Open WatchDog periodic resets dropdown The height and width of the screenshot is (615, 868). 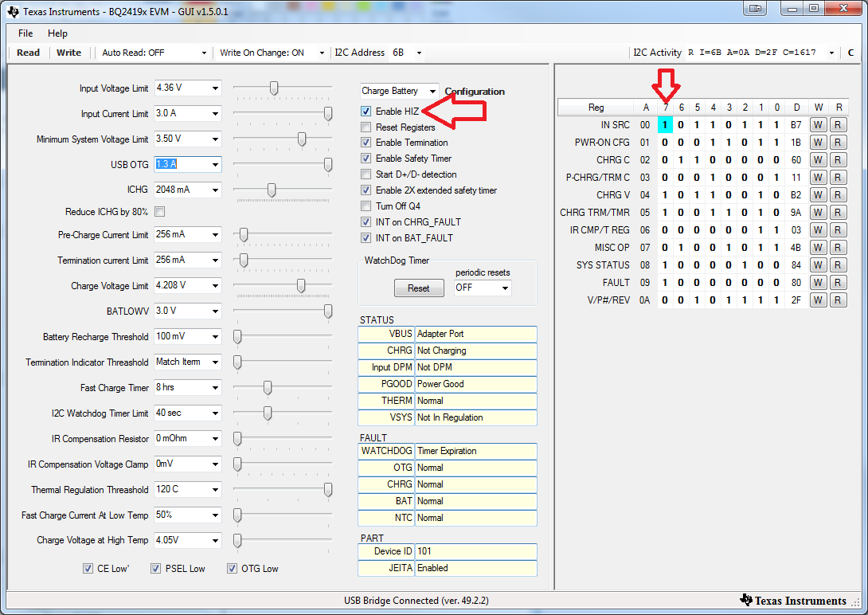coord(505,288)
